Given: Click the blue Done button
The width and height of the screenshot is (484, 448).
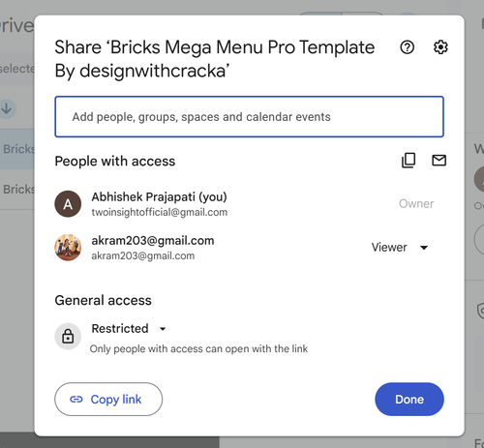Looking at the screenshot, I should (409, 400).
